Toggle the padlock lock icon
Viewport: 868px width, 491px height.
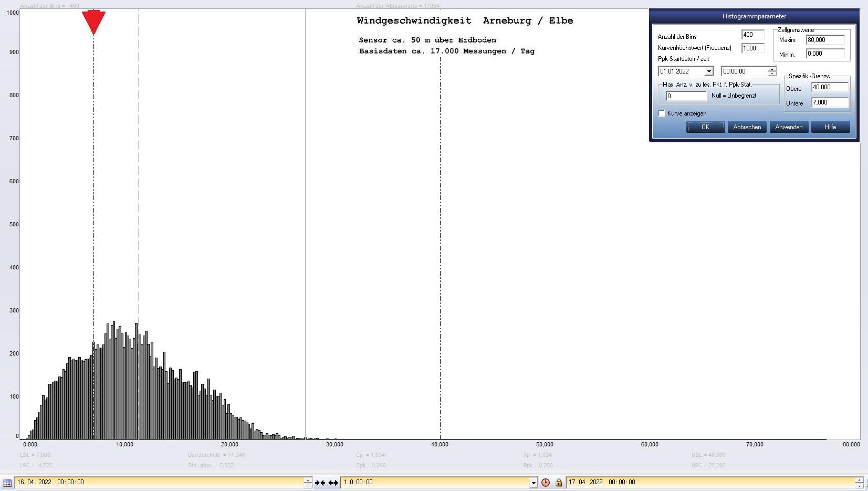[x=559, y=482]
